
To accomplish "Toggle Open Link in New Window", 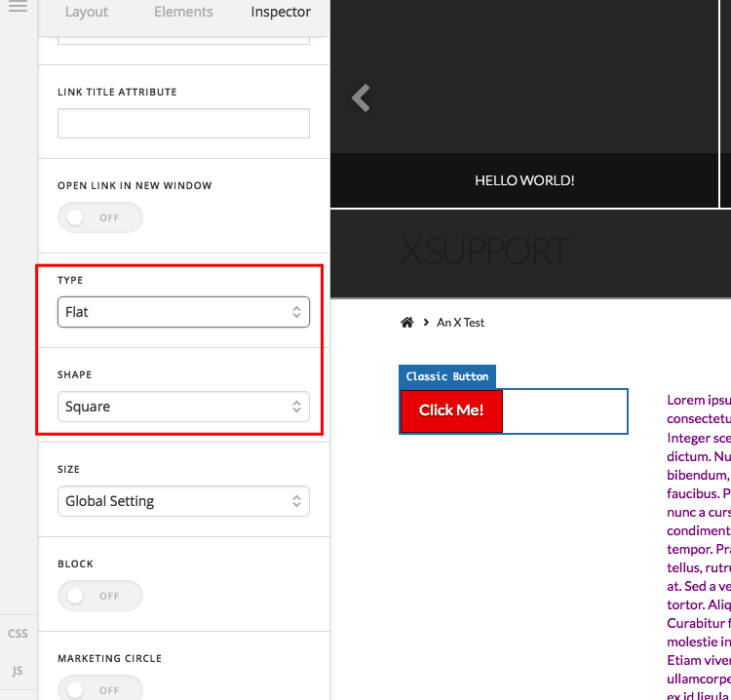I will pos(100,217).
